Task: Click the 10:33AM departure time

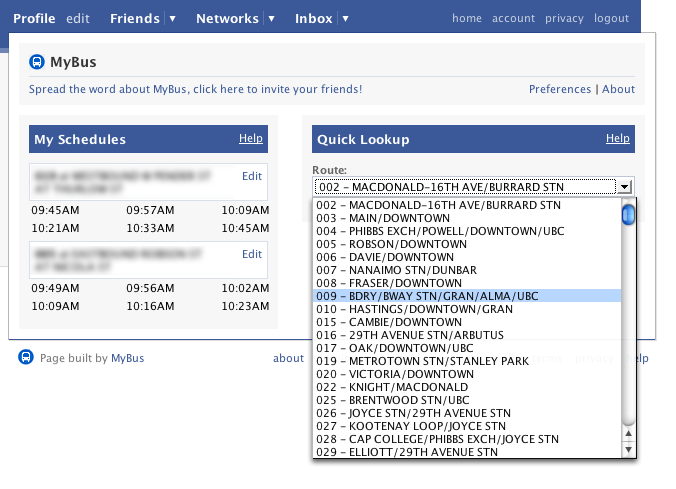Action: tap(150, 228)
